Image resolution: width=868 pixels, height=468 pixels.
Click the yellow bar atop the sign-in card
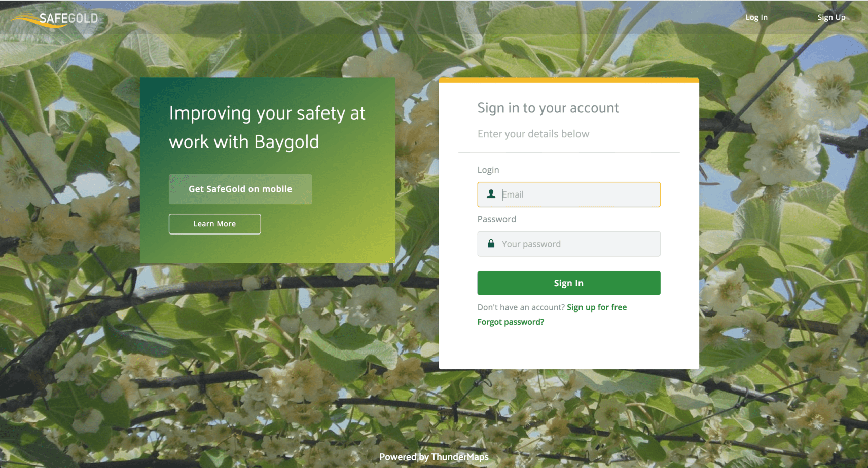point(569,80)
